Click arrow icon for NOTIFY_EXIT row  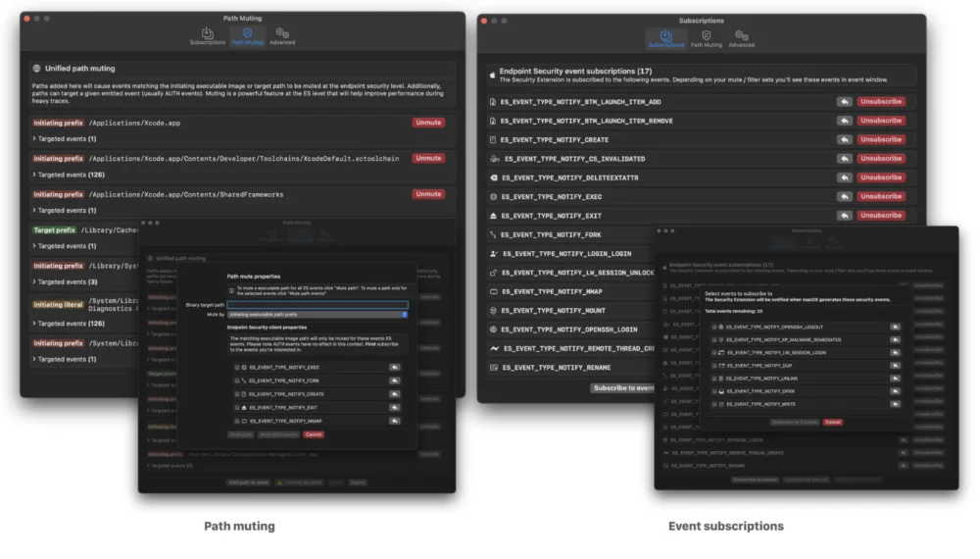845,215
